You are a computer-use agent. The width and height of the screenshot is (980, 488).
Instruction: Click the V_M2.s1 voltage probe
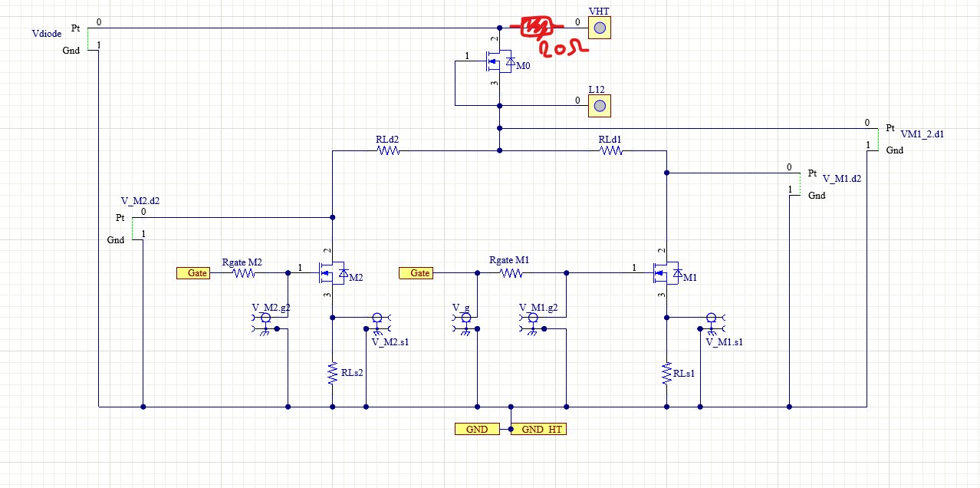click(x=377, y=322)
